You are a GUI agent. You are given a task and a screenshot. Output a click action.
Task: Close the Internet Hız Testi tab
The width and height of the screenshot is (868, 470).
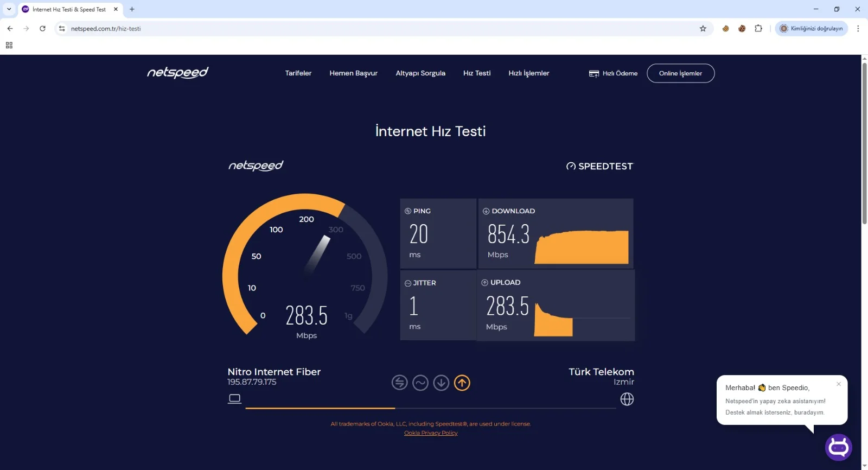coord(116,9)
